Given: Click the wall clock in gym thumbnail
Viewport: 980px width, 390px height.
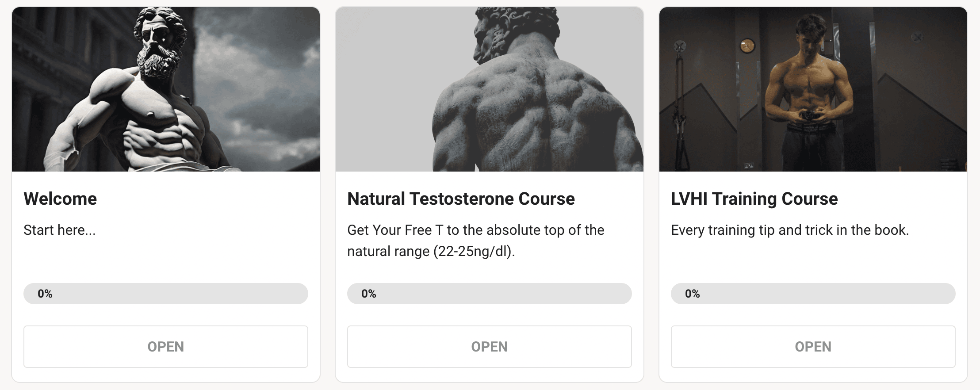Looking at the screenshot, I should coord(747,46).
